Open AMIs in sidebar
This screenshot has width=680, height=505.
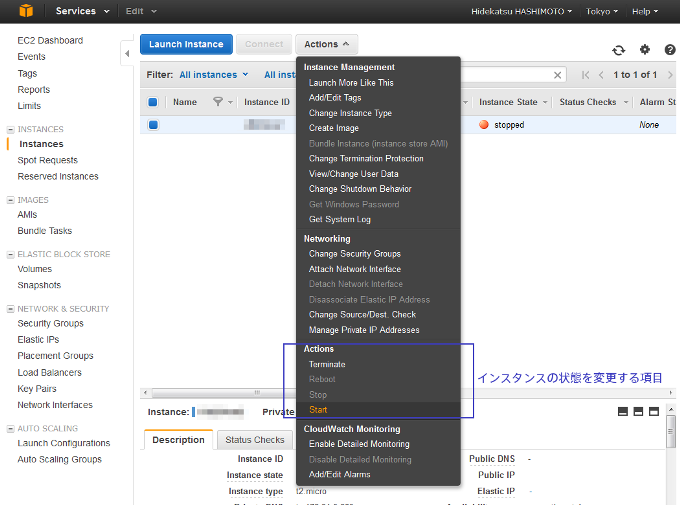[x=27, y=214]
